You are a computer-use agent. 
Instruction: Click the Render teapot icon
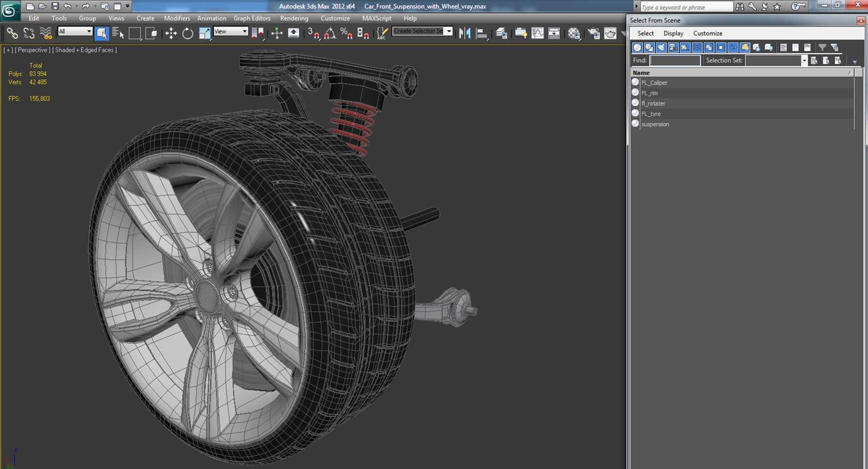(610, 33)
